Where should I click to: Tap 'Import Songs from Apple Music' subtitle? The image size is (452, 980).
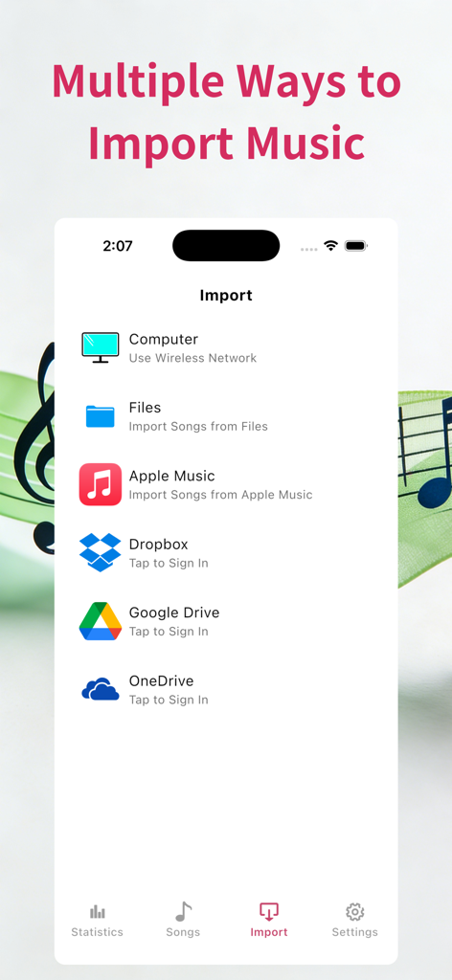pos(220,495)
